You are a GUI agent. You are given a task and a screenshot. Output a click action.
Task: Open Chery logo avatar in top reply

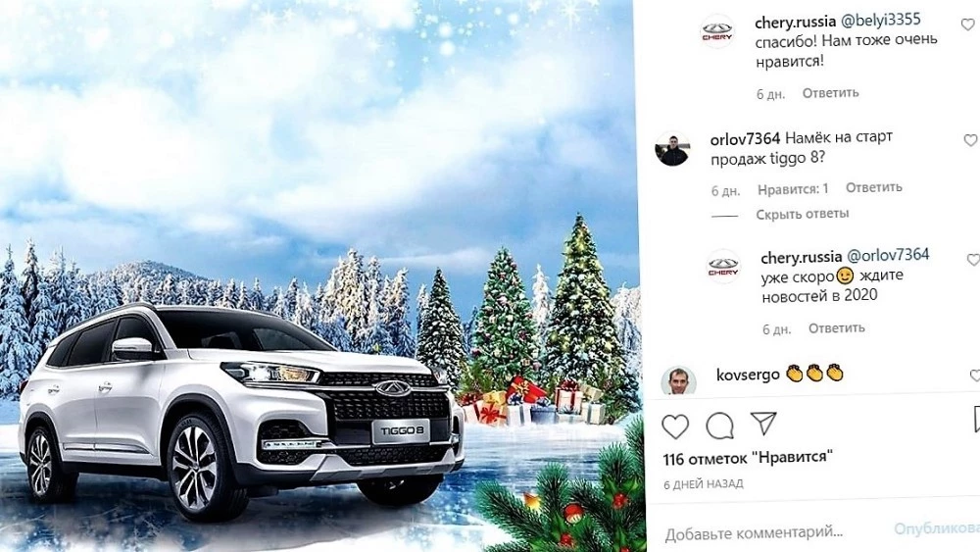(717, 31)
